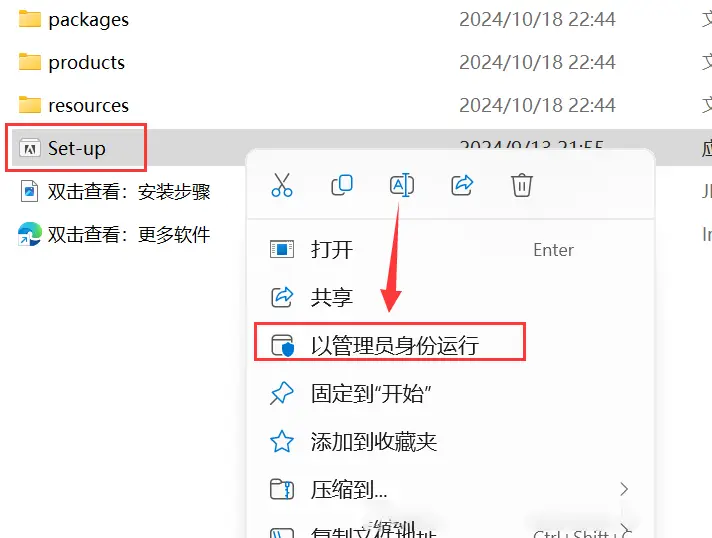Click the Edge shortcut icon for 更多软件
Screen dimensions: 712x538
30,234
